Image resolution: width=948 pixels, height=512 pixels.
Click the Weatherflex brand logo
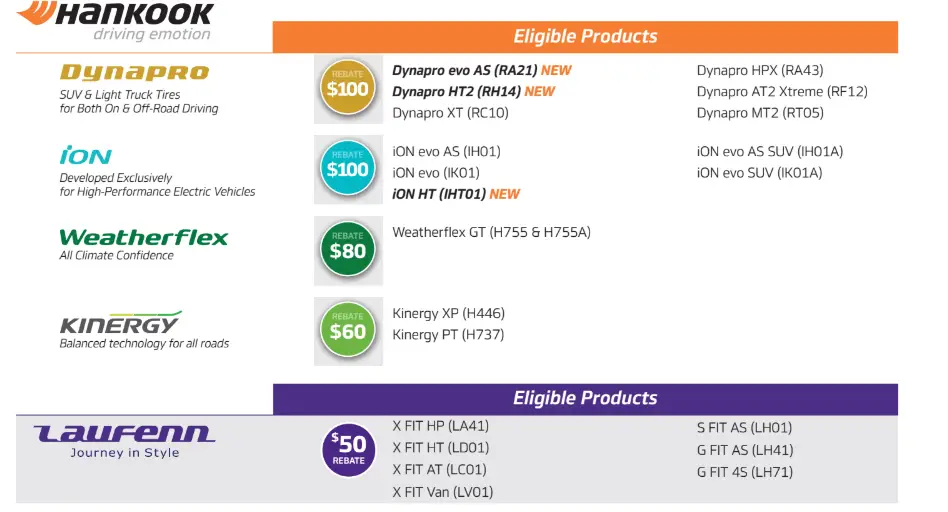click(x=143, y=237)
